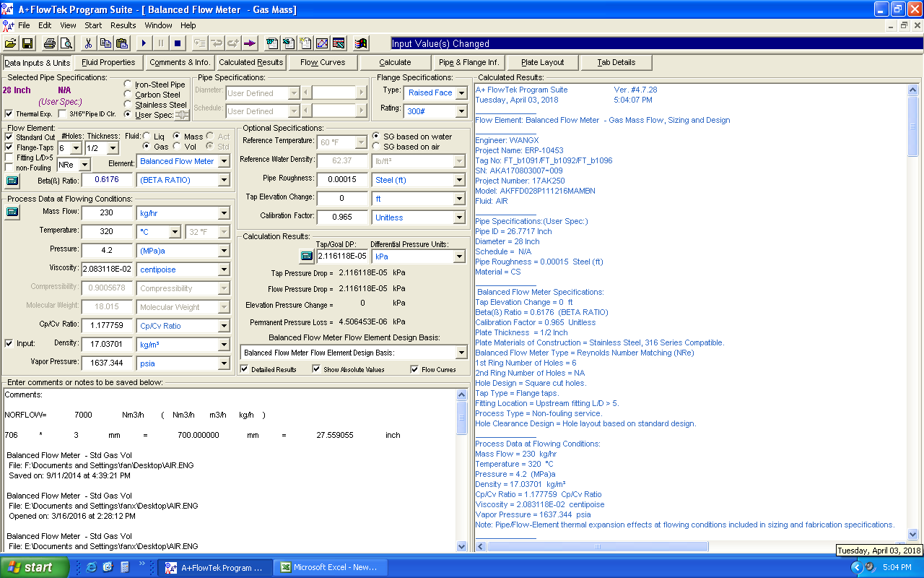Click the Pressure value input field
Screen dimensions: 924x578
(107, 251)
